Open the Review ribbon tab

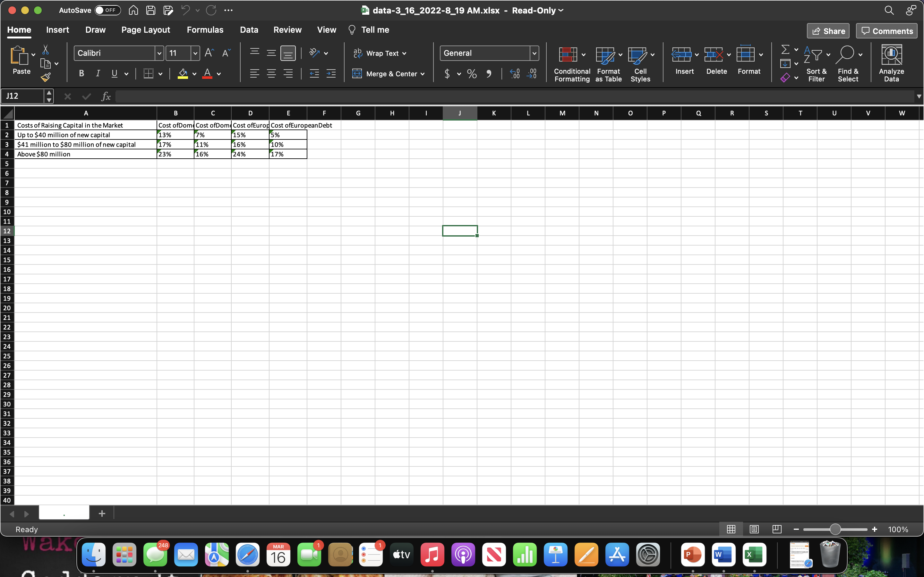[287, 29]
